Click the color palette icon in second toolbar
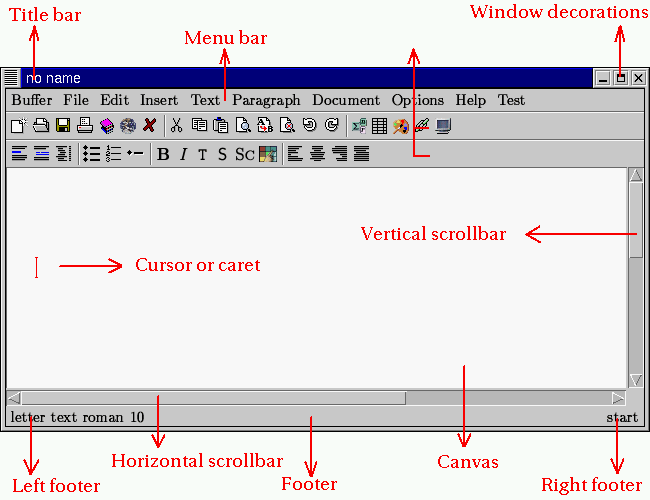This screenshot has height=500, width=650. (x=267, y=154)
